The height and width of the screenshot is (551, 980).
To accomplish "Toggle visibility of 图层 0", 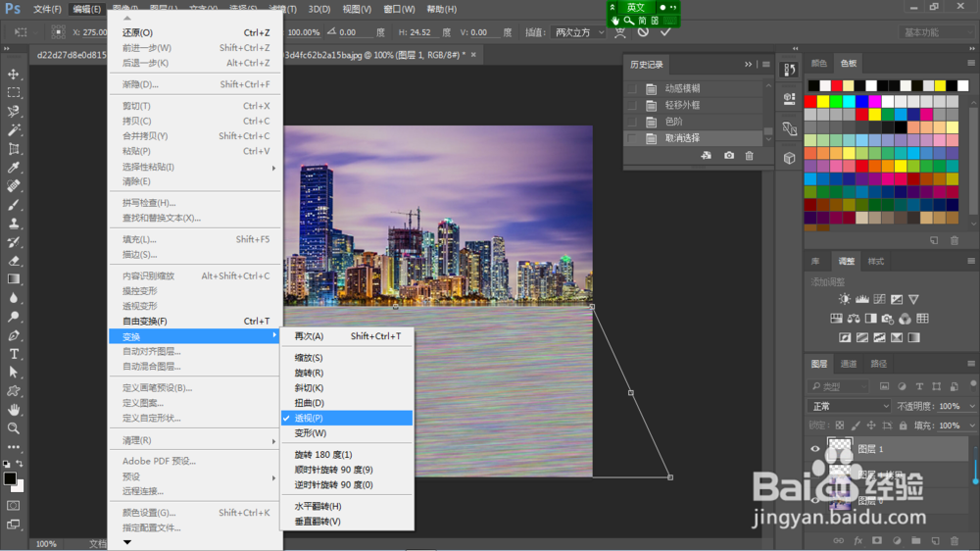I will point(815,500).
